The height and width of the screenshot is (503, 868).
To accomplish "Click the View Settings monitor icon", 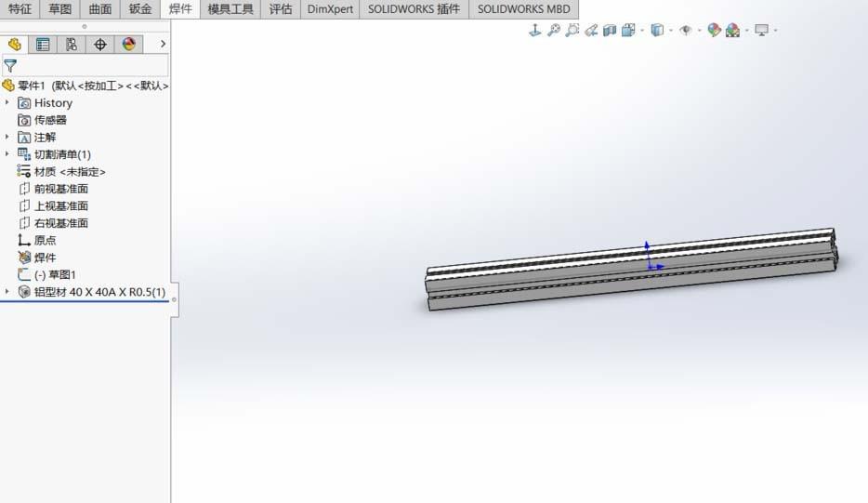I will coord(762,30).
